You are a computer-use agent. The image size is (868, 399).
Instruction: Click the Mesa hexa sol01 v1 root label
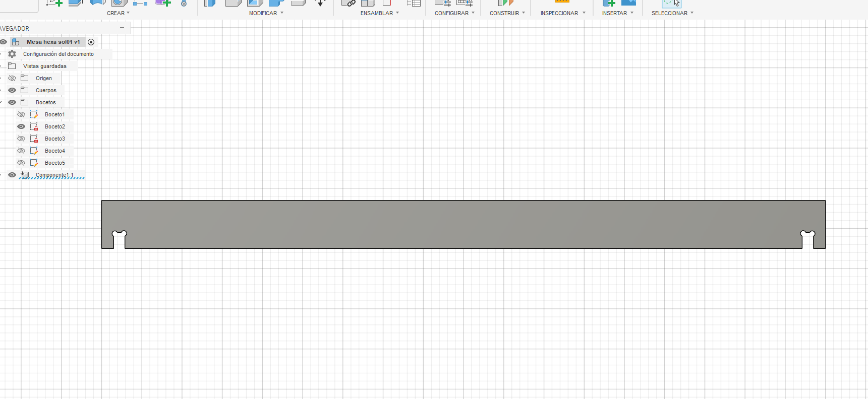click(x=53, y=42)
